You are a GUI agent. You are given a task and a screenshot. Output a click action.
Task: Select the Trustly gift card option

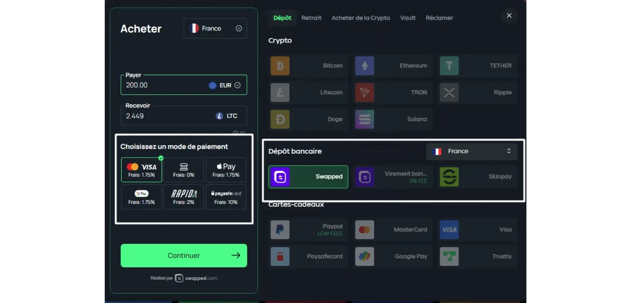pyautogui.click(x=478, y=257)
